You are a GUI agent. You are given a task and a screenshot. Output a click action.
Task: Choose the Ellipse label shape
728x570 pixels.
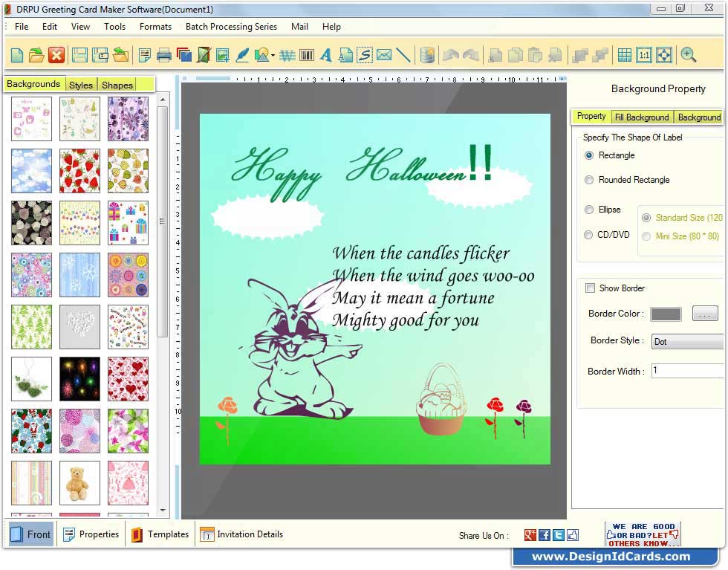589,210
